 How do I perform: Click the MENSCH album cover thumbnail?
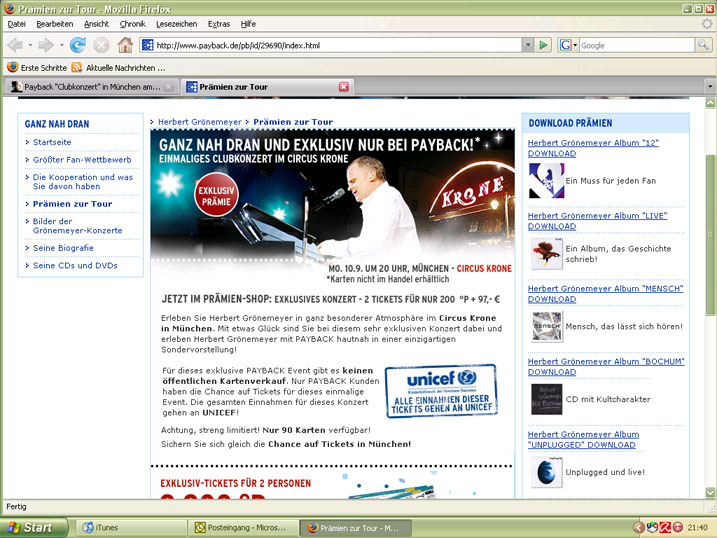(546, 326)
